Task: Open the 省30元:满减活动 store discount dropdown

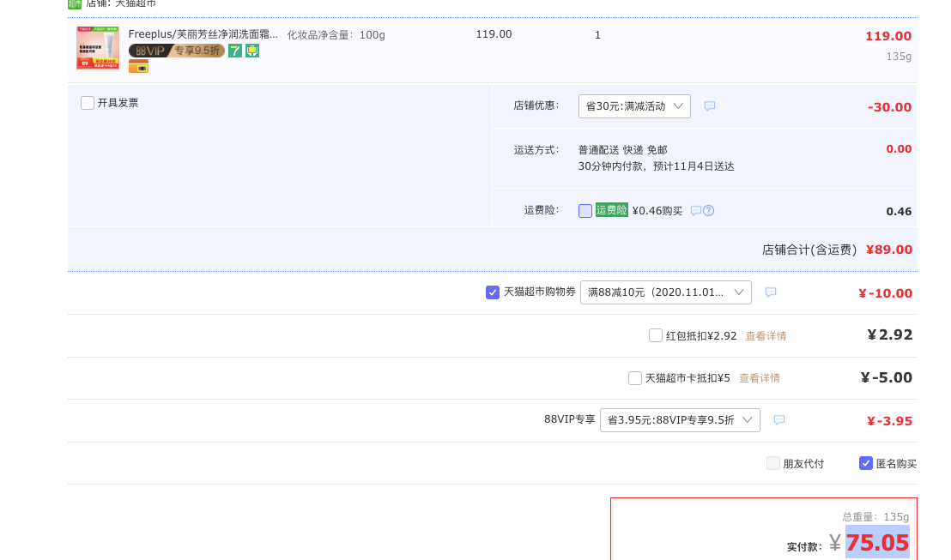Action: pyautogui.click(x=634, y=106)
